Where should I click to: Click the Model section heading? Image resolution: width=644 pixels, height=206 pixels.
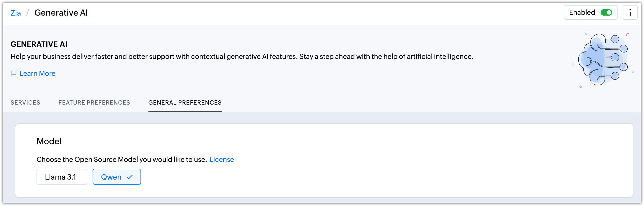click(x=49, y=141)
